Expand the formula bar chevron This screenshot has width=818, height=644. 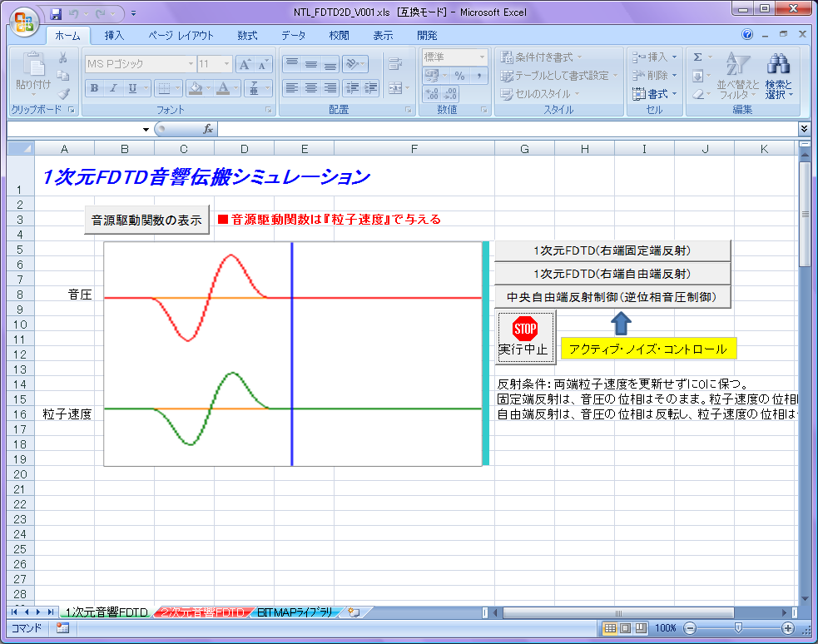pyautogui.click(x=804, y=128)
